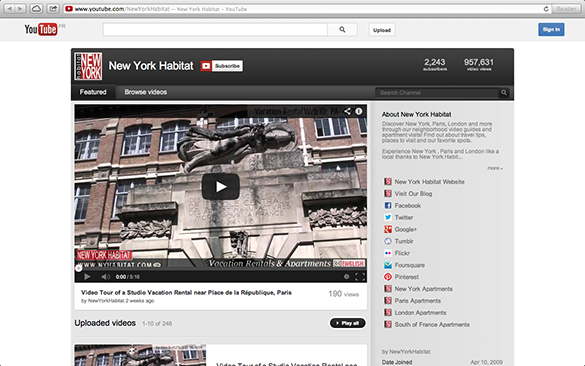Screen dimensions: 585x366
Task: Click the share icon on the video player
Action: 347,111
